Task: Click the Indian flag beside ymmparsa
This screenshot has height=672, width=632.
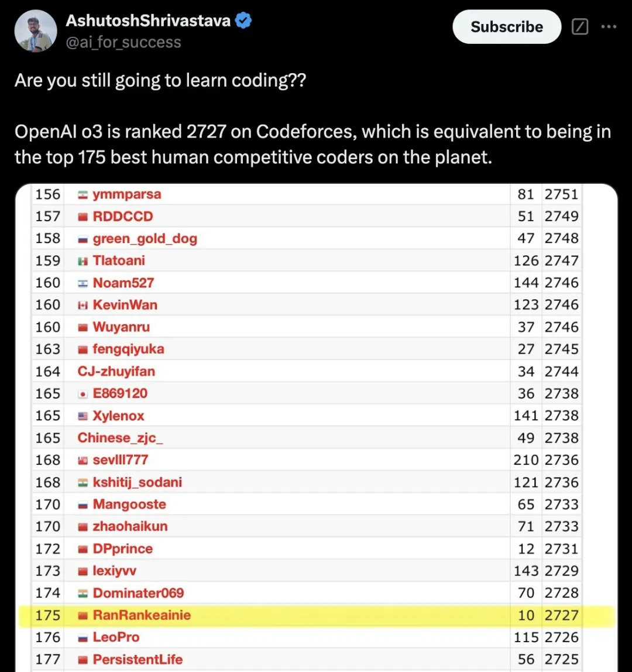Action: click(83, 194)
